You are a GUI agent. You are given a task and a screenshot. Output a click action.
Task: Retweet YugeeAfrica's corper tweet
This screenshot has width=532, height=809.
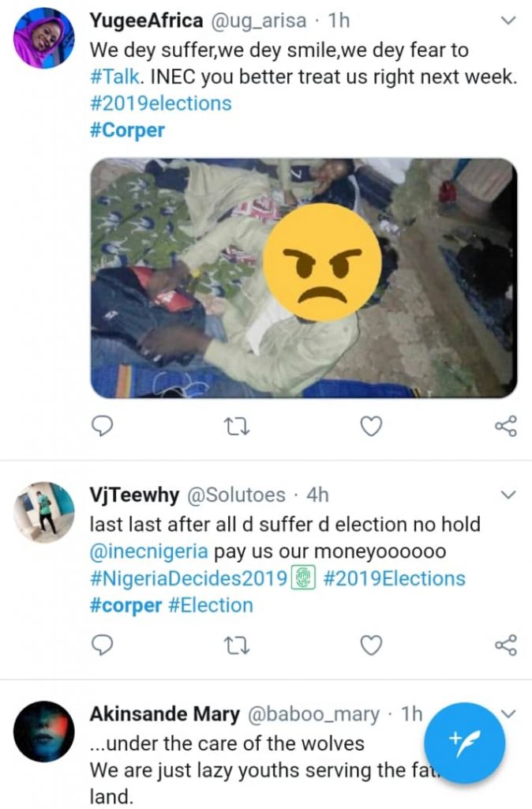(x=237, y=427)
